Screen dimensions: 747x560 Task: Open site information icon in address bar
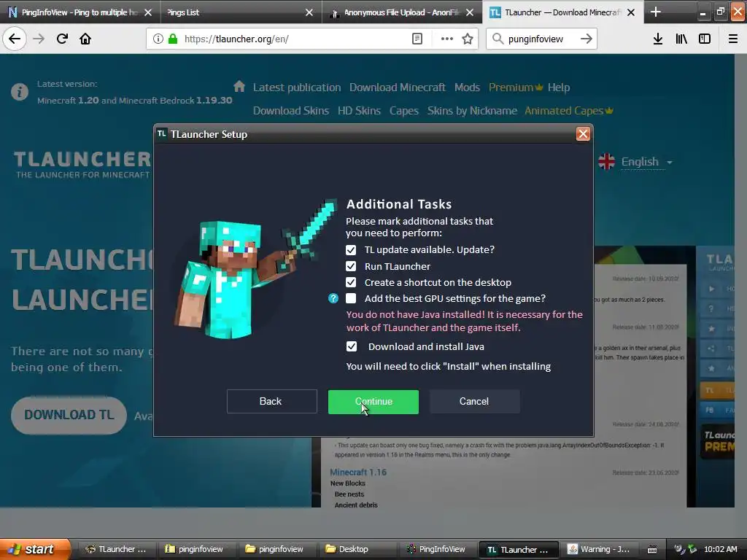coord(158,39)
